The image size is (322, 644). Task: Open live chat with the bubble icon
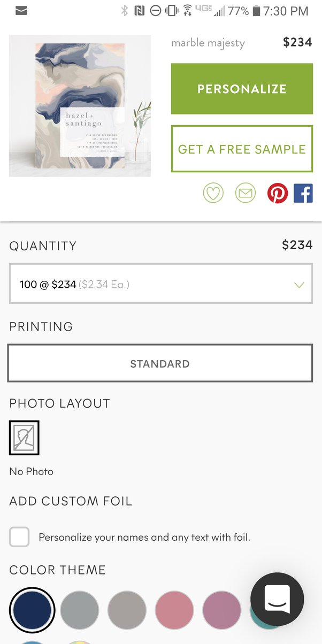(x=277, y=600)
